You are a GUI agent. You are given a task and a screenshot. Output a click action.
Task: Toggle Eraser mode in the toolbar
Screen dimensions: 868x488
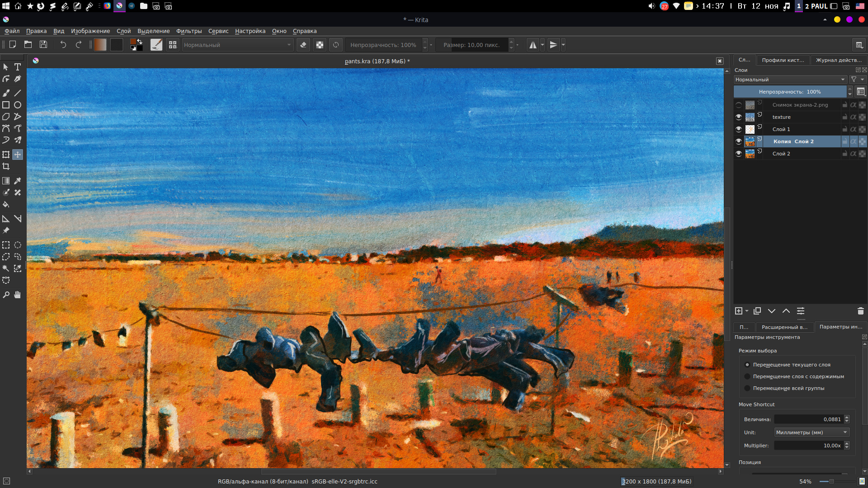click(x=303, y=45)
